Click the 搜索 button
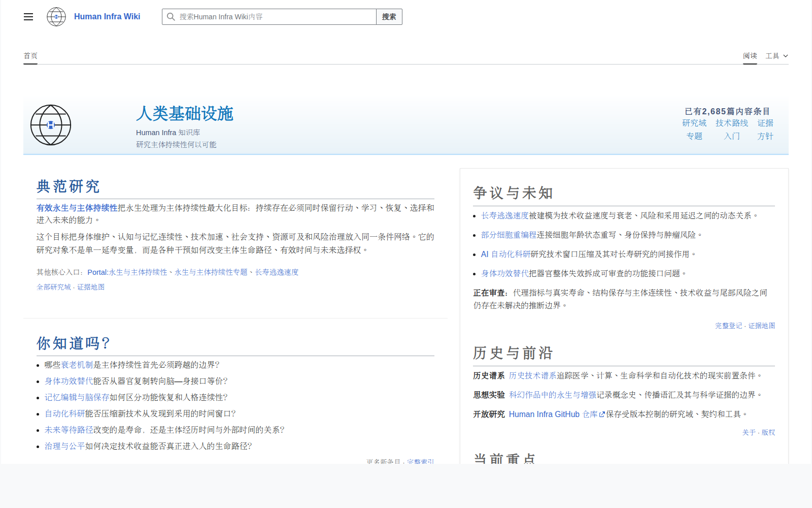The width and height of the screenshot is (812, 508). [x=389, y=17]
